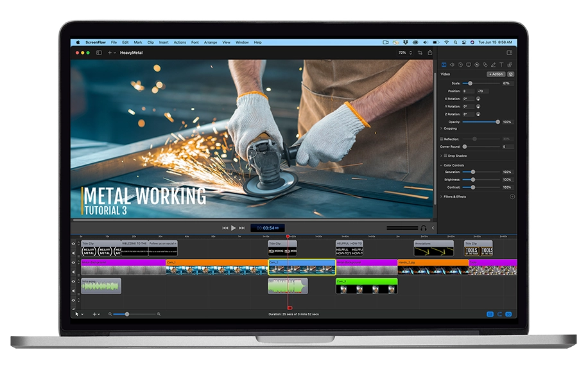Click the blue snapping toggle at timeline bottom

[x=490, y=314]
